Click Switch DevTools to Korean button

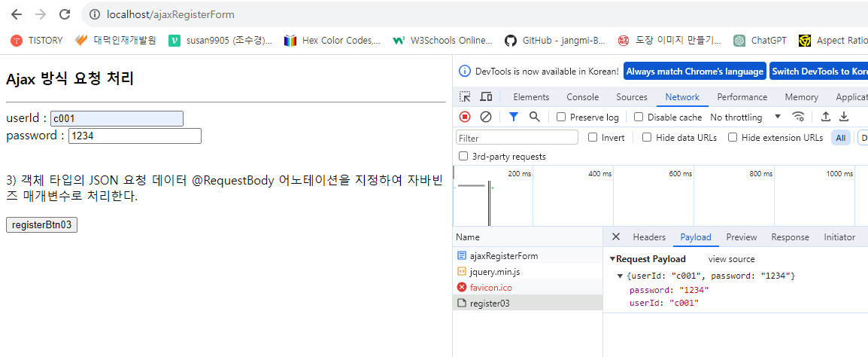click(x=818, y=71)
